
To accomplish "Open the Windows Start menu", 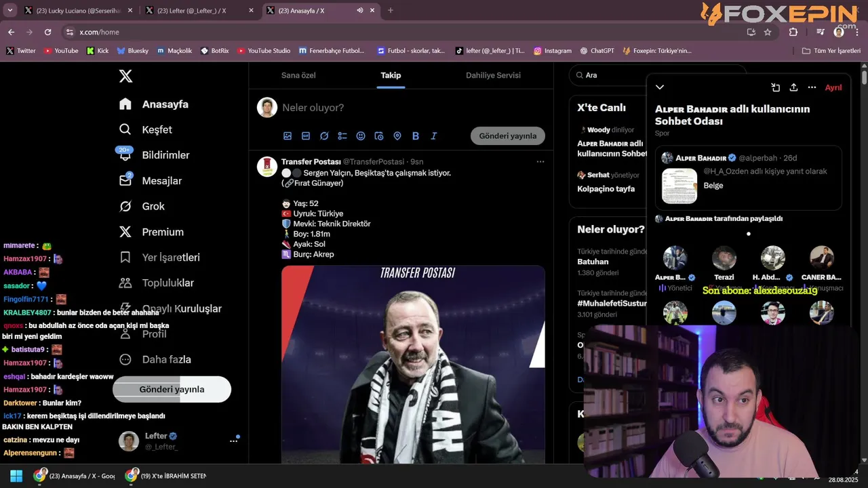I will tap(16, 476).
